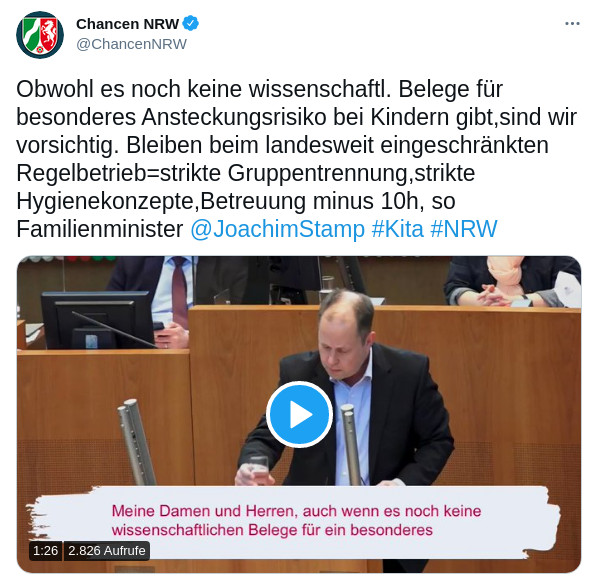The width and height of the screenshot is (590, 587).
Task: Open the Chancen NRW display name link
Action: pos(127,24)
